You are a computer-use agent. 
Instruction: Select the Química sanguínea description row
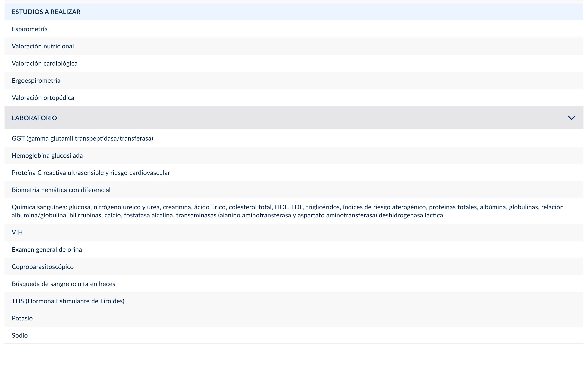(x=294, y=211)
